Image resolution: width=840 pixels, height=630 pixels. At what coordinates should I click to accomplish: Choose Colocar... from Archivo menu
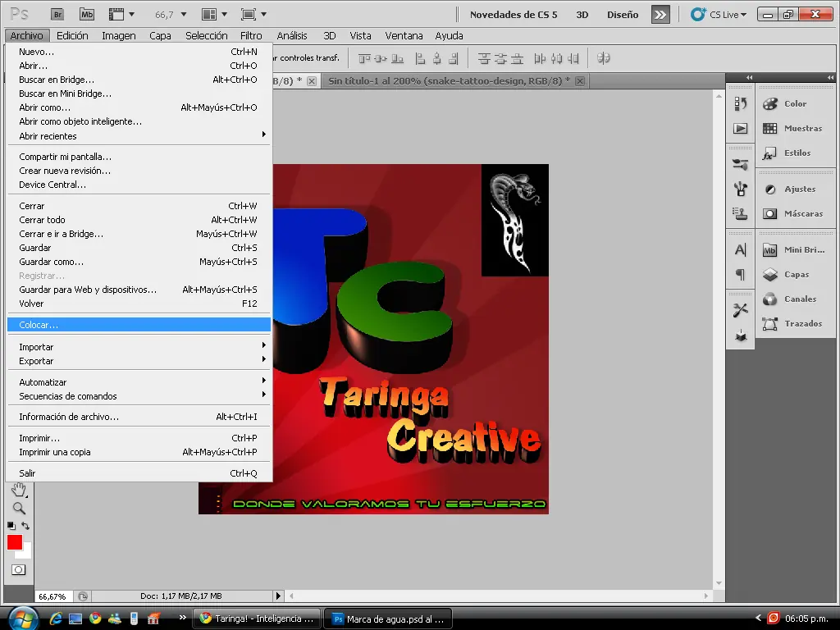click(x=139, y=325)
